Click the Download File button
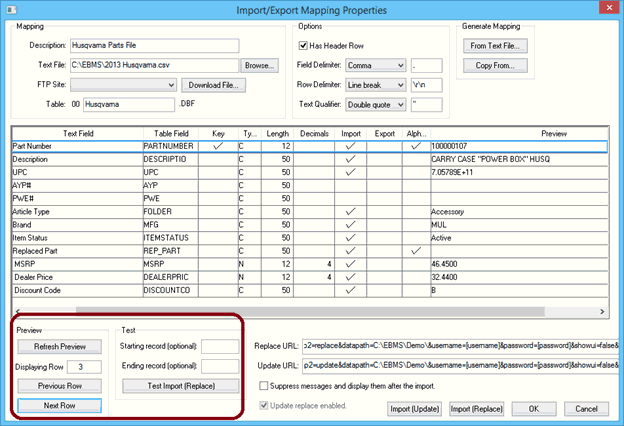Viewport: 624px width, 426px height. point(214,85)
